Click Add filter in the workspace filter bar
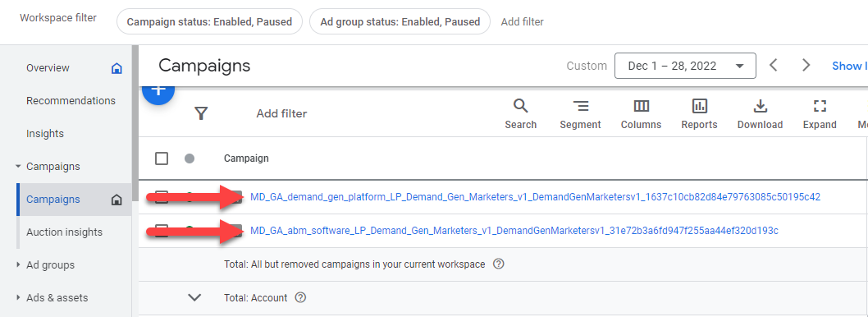The height and width of the screenshot is (317, 868). (x=522, y=22)
